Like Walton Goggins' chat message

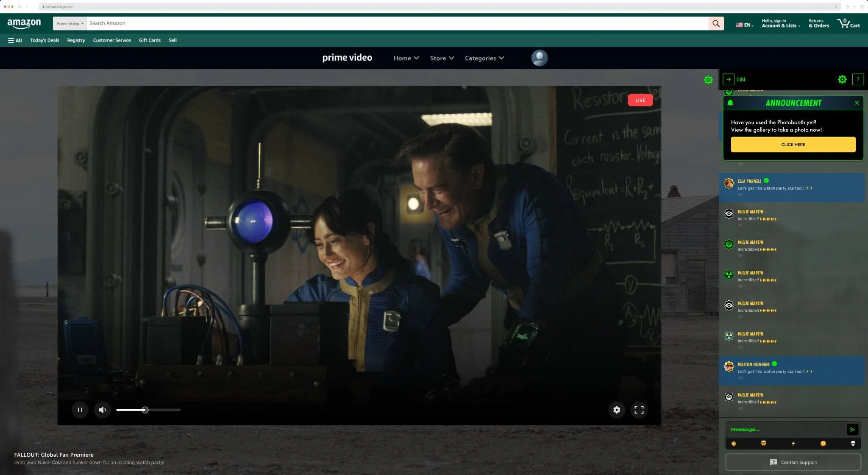740,378
